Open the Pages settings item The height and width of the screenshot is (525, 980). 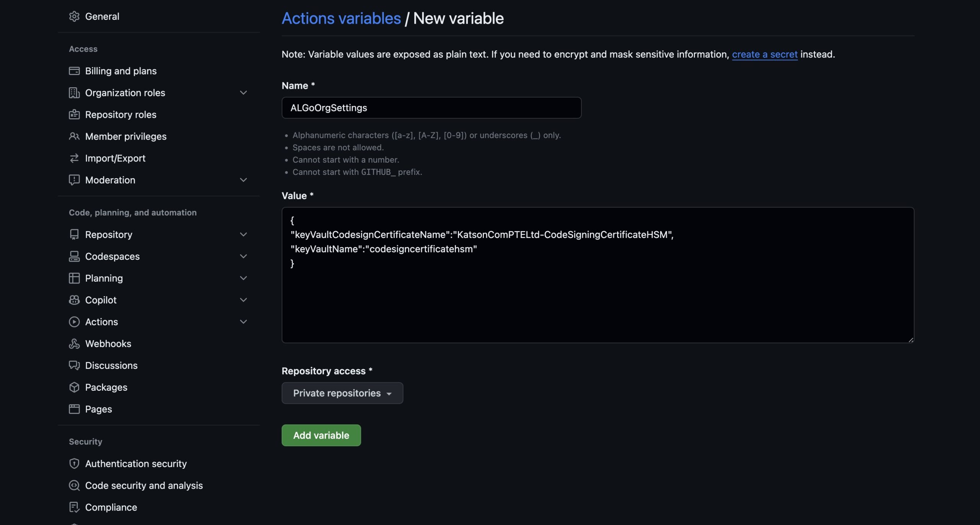pyautogui.click(x=98, y=409)
